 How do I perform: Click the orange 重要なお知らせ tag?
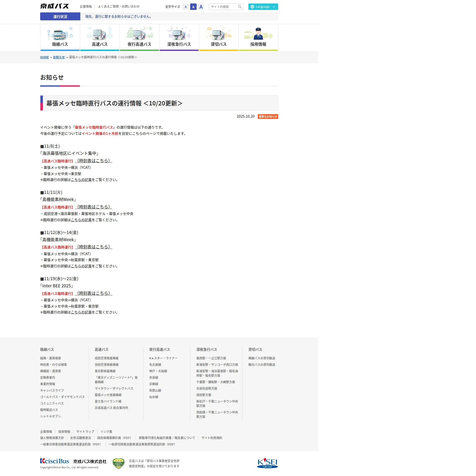(268, 117)
